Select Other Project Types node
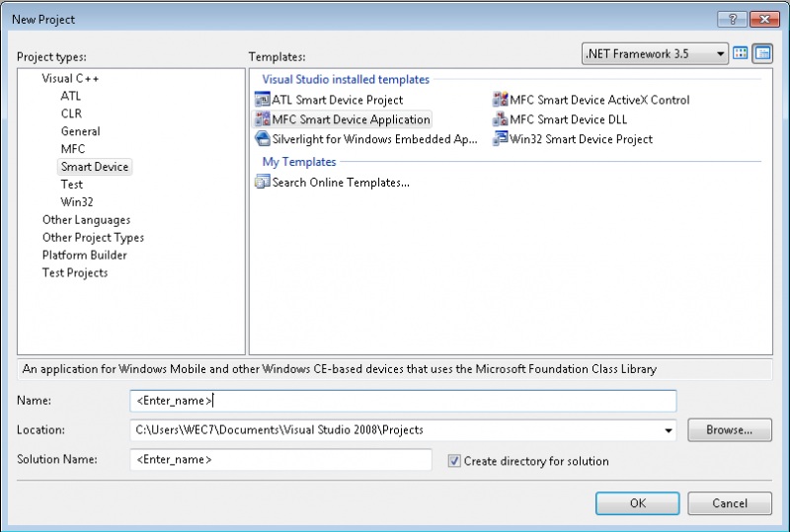 93,237
